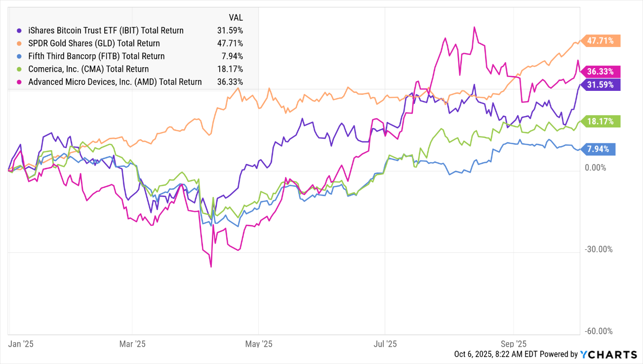Click the purple 31.59% end-value flag

point(601,84)
